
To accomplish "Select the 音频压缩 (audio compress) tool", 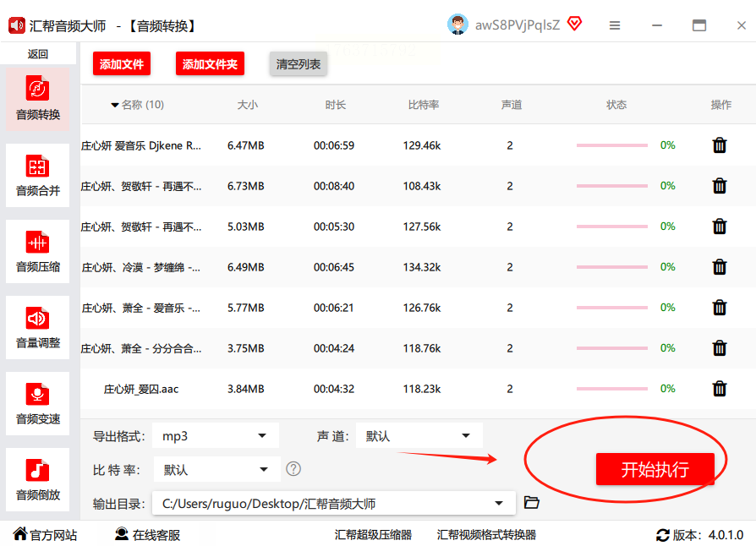I will (x=38, y=252).
